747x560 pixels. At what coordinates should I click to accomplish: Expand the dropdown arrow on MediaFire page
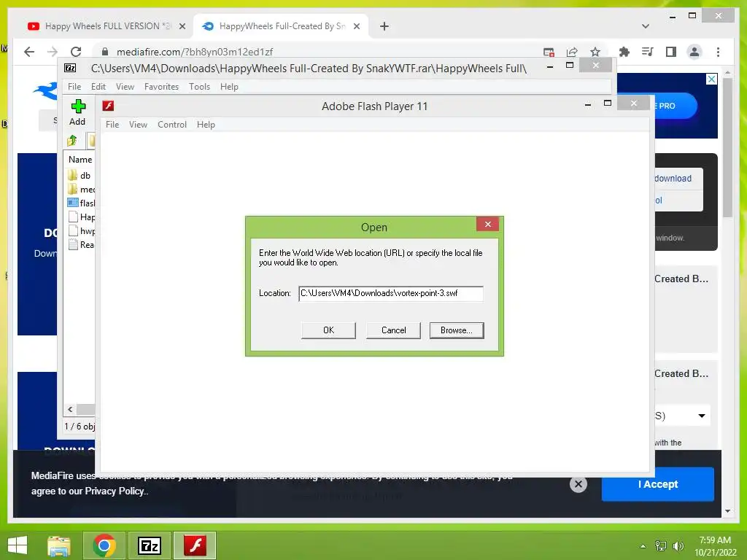(702, 416)
